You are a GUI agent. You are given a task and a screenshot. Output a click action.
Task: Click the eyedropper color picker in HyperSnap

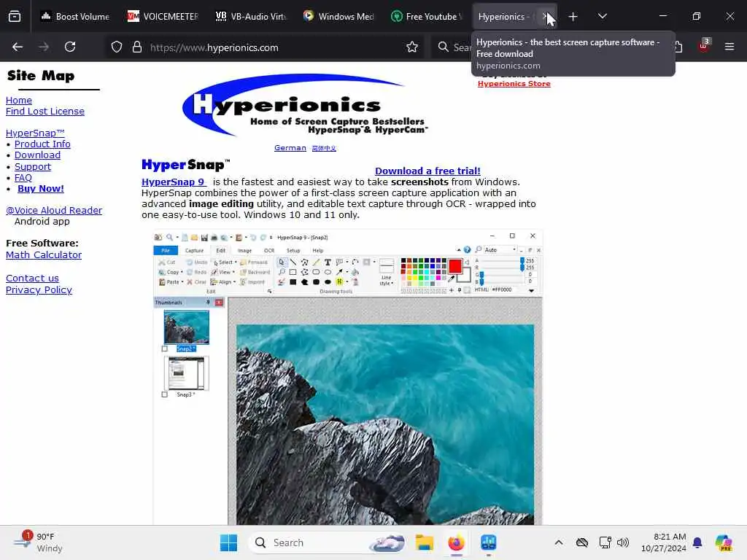(x=451, y=279)
